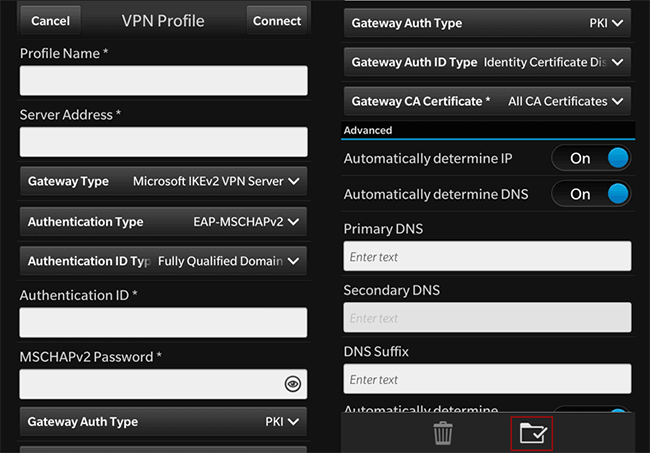This screenshot has width=650, height=453.
Task: Click the Server Address input field
Action: [x=163, y=142]
